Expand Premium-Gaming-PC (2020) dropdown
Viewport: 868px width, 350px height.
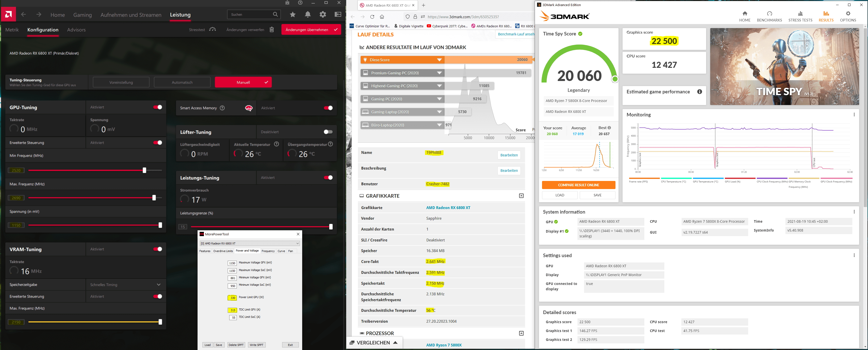tap(439, 73)
